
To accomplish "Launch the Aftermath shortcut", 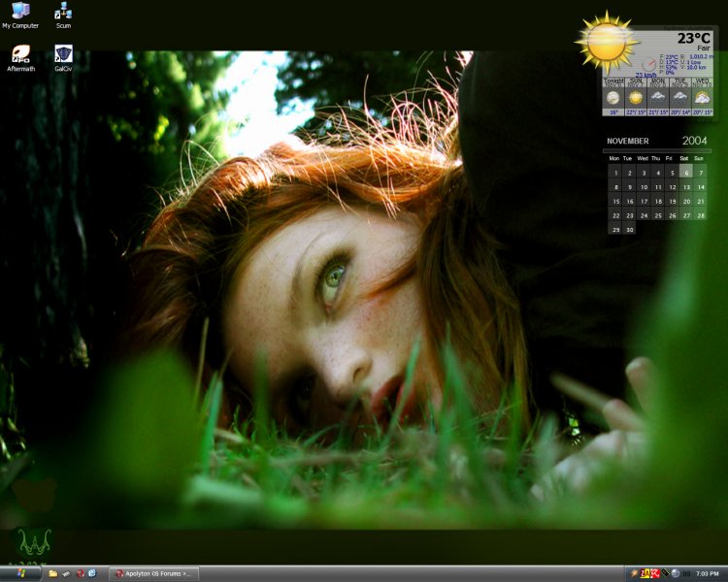I will coord(20,54).
